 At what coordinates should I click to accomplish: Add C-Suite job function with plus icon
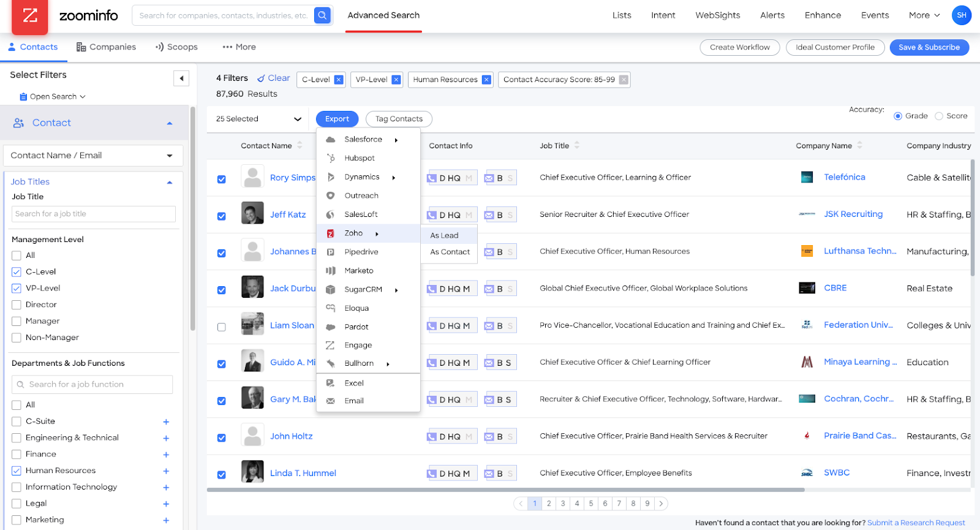[x=166, y=422]
